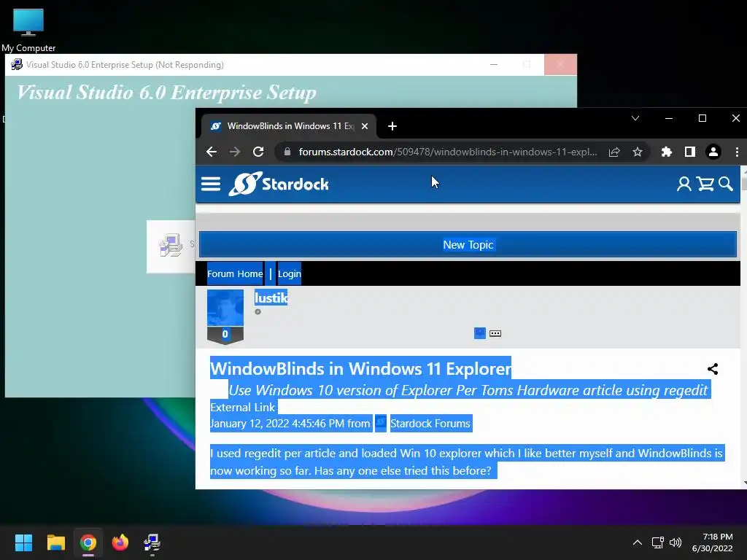Click the New Topic button

[468, 244]
